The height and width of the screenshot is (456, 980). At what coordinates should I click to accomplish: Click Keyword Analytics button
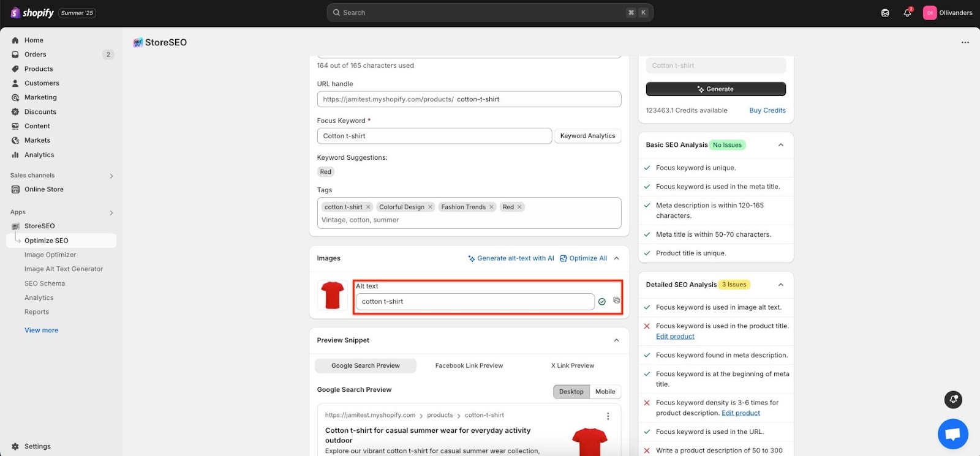587,136
